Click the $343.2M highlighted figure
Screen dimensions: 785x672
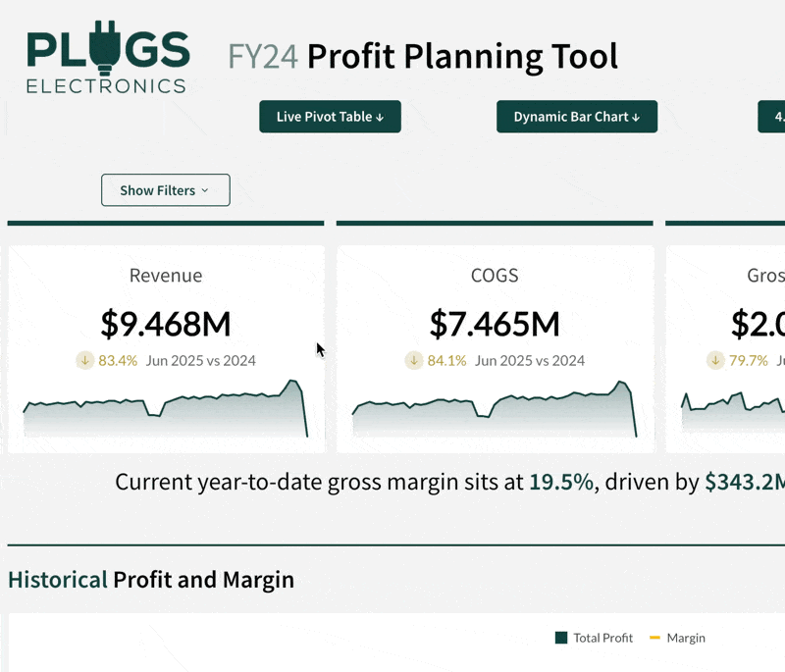[x=744, y=482]
